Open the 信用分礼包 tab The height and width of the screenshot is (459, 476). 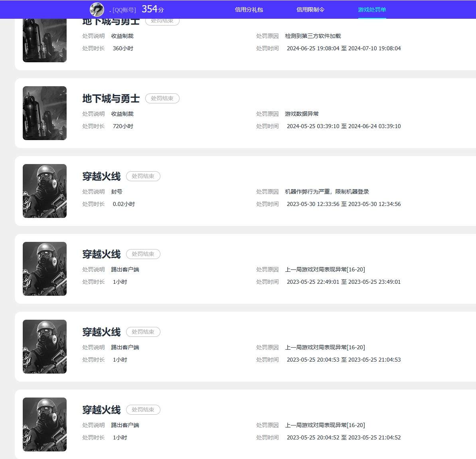(249, 10)
